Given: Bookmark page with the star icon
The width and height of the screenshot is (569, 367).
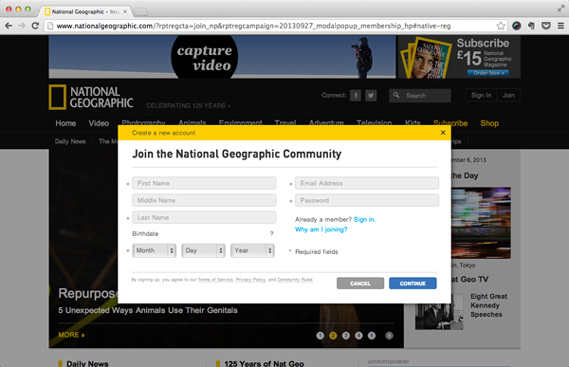Looking at the screenshot, I should coord(501,26).
